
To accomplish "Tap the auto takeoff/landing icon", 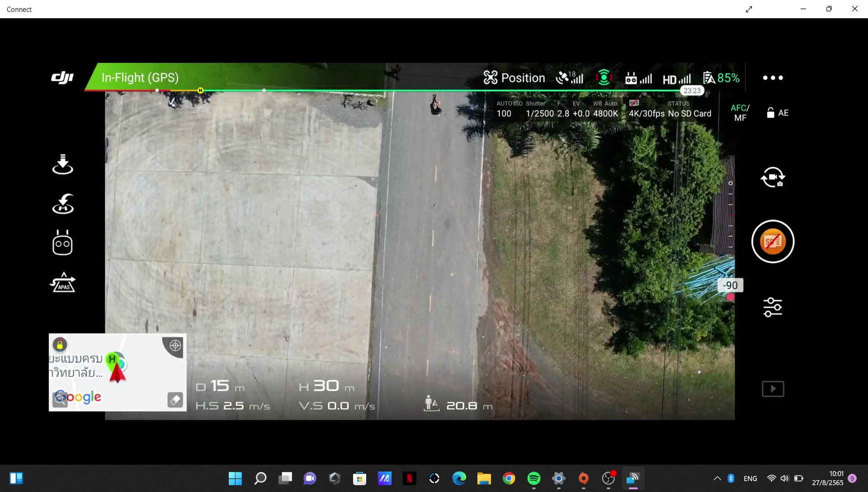I will coord(62,164).
